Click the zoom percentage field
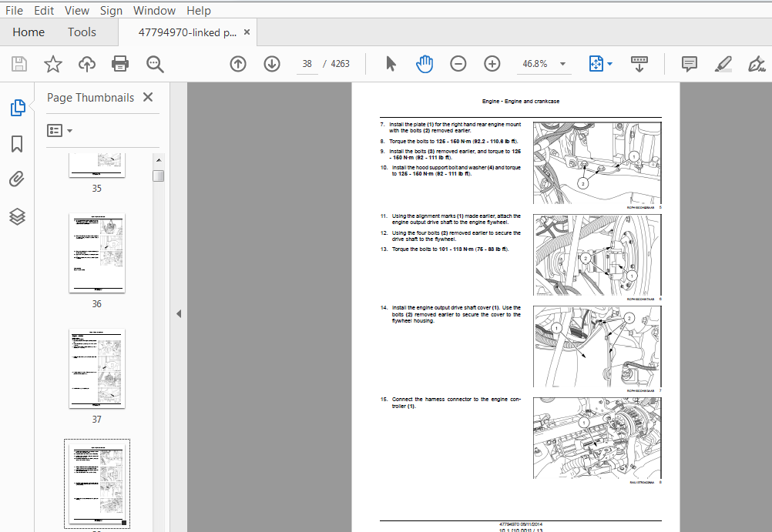This screenshot has height=532, width=772. coord(535,64)
